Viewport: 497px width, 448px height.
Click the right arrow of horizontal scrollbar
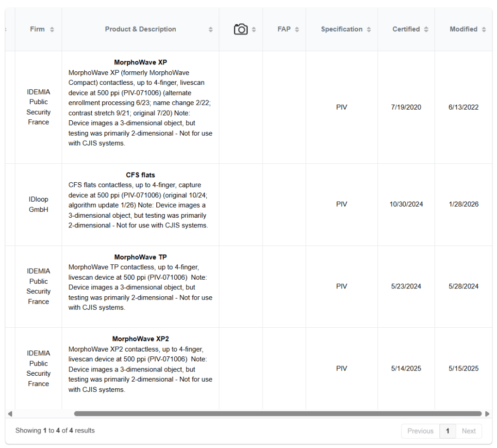pos(487,414)
